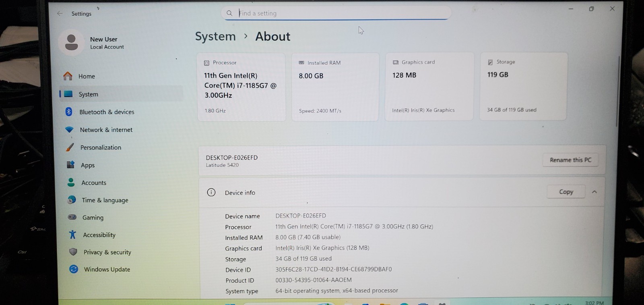Click the Apps icon in sidebar
Image resolution: width=644 pixels, height=305 pixels.
coord(70,164)
